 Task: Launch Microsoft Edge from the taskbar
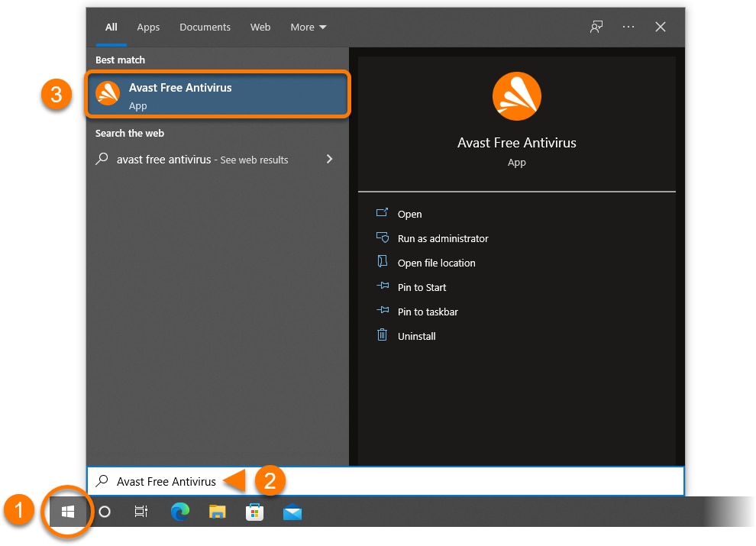click(180, 512)
